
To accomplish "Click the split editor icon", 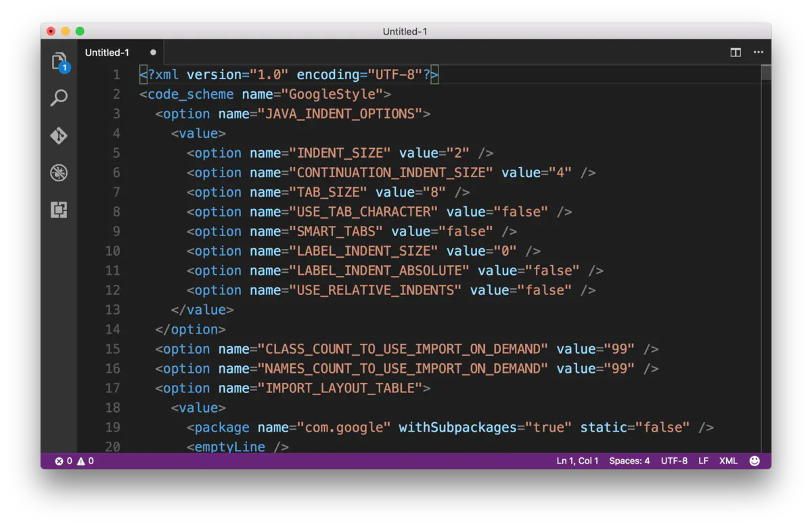I will [736, 53].
